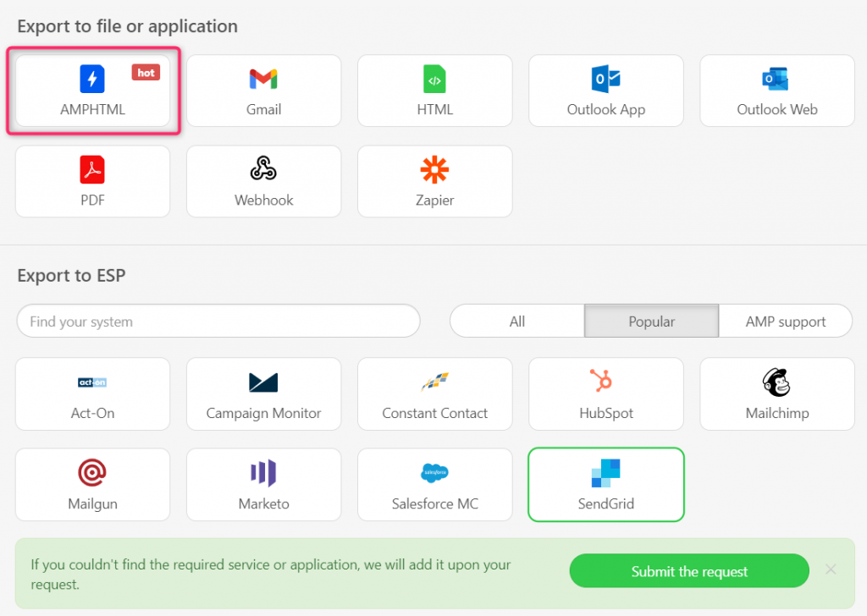Show only Popular ESP services
Screen dimensions: 867x616
[650, 321]
